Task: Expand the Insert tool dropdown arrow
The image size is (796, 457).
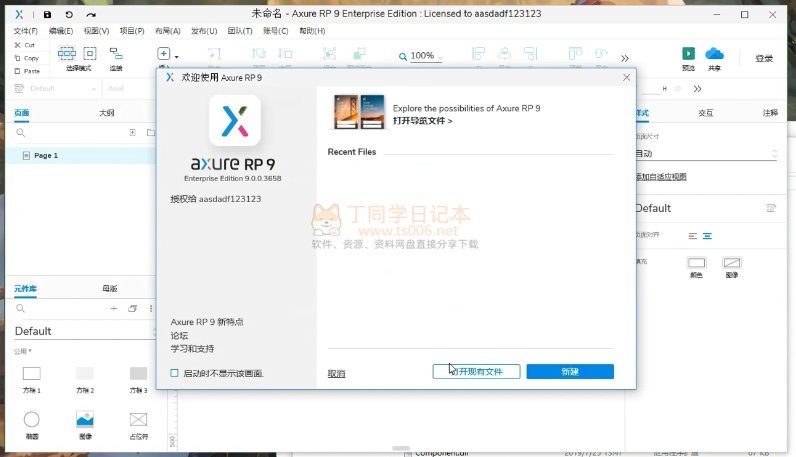Action: (177, 56)
